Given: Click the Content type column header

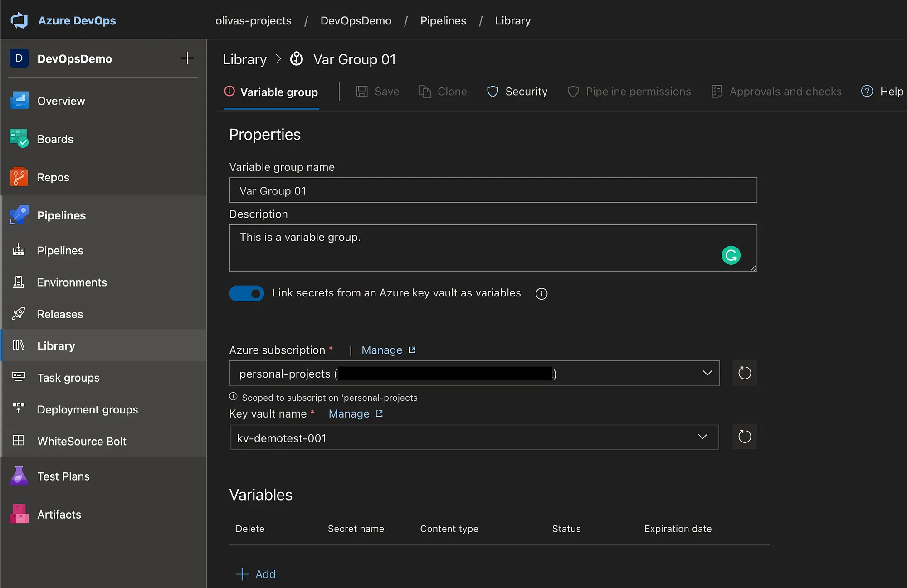Looking at the screenshot, I should point(449,529).
